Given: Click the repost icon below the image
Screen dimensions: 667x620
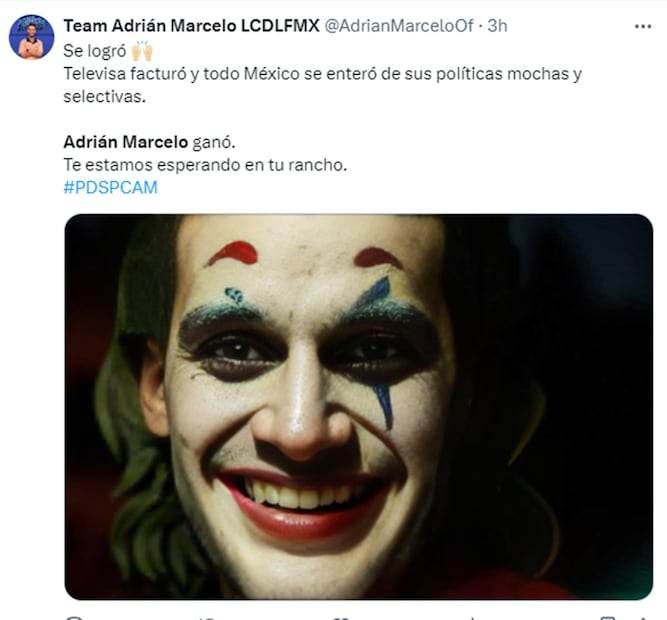Looking at the screenshot, I should coord(207,617).
